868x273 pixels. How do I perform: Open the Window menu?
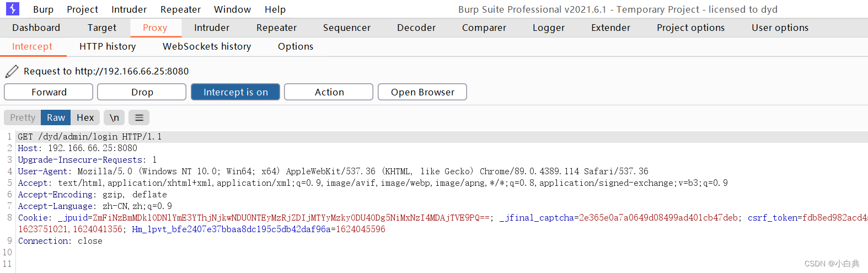point(232,9)
